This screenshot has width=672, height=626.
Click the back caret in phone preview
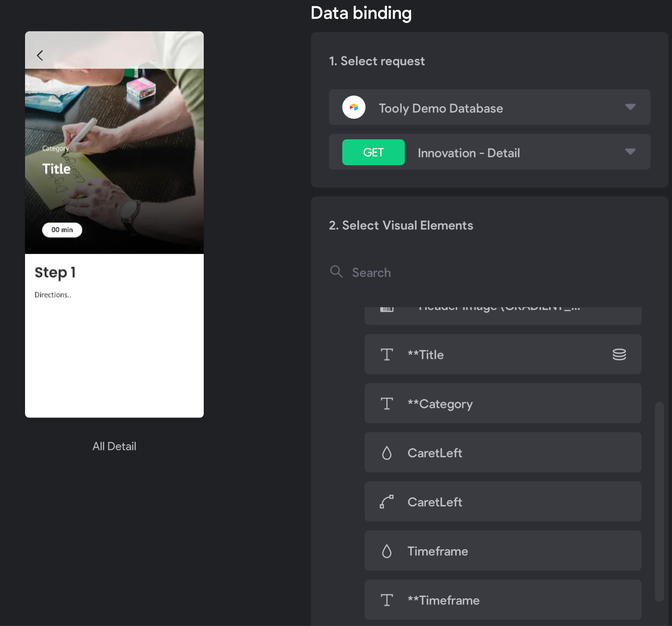[x=40, y=55]
